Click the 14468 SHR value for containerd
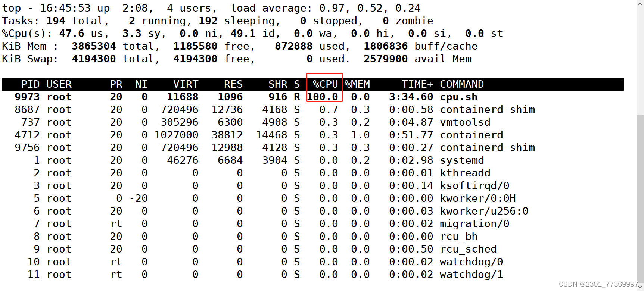644x291 pixels. [271, 135]
